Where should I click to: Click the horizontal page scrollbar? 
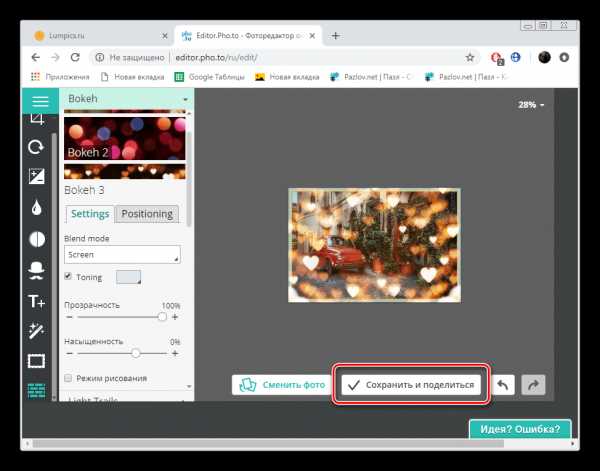(x=268, y=444)
